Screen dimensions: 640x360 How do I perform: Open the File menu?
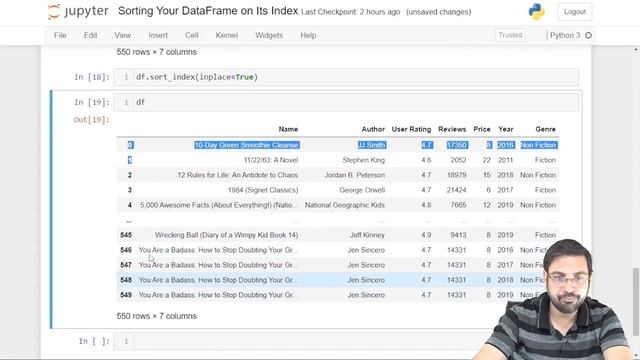[60, 36]
